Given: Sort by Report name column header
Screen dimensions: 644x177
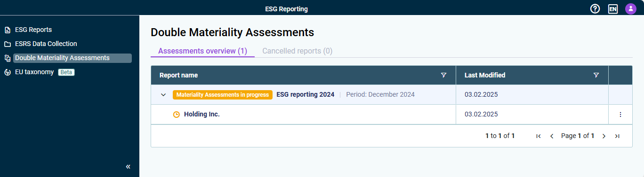Looking at the screenshot, I should (x=178, y=75).
